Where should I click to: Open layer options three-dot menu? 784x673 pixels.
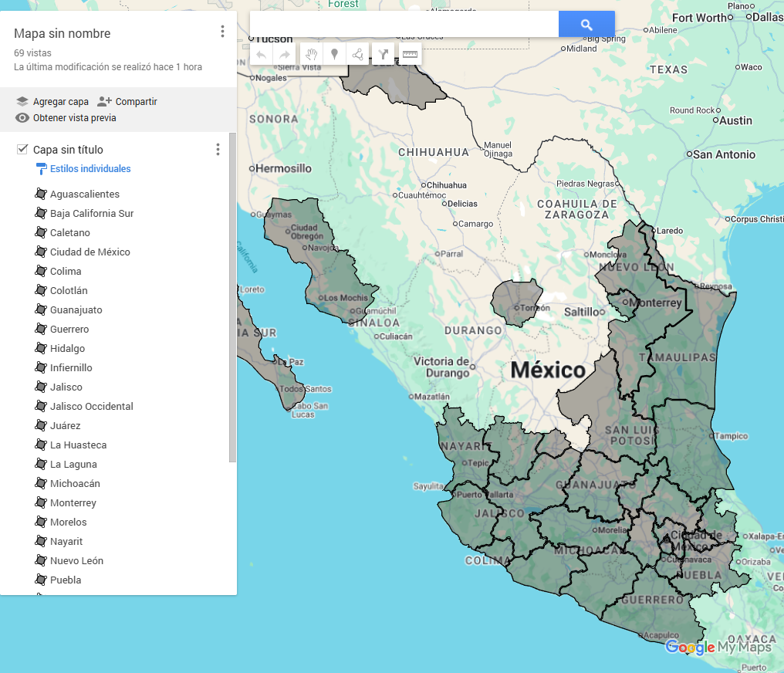pyautogui.click(x=218, y=150)
